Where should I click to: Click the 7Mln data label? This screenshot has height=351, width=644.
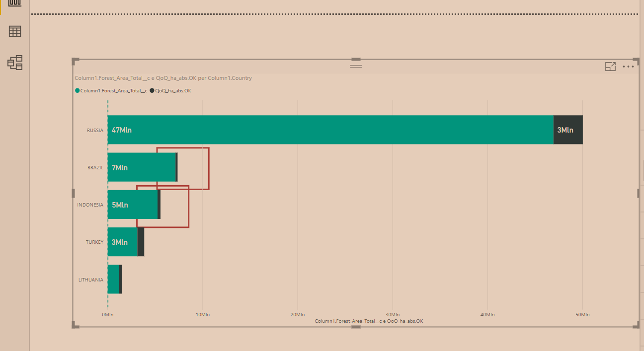(120, 168)
